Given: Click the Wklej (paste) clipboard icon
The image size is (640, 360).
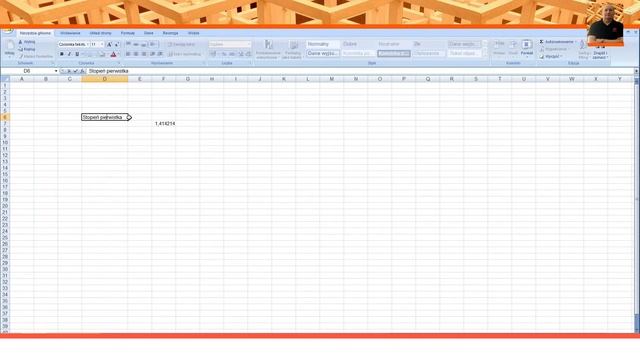Looking at the screenshot, I should tap(10, 45).
